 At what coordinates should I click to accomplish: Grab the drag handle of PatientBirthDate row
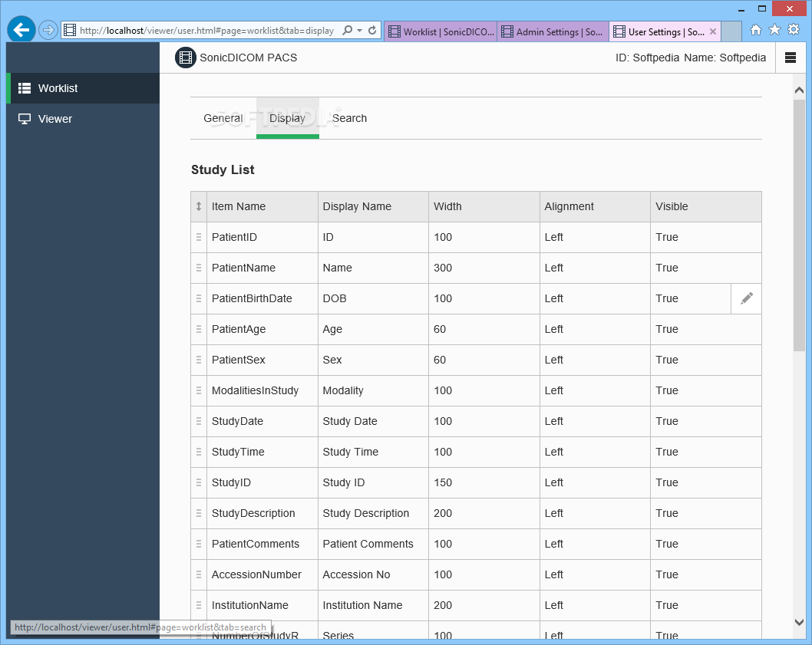(x=198, y=298)
